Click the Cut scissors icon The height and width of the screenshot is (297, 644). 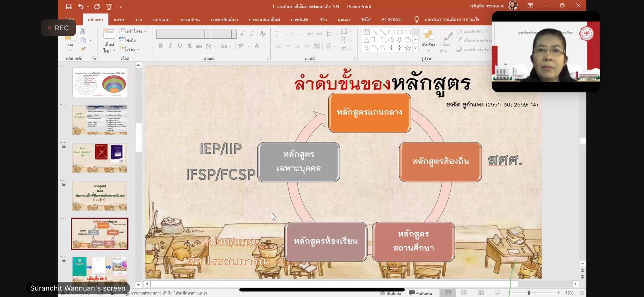coord(83,31)
